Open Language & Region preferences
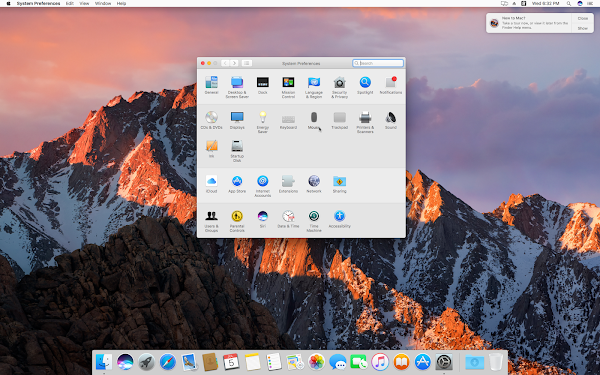Viewport: 600px width, 375px height. tap(314, 87)
